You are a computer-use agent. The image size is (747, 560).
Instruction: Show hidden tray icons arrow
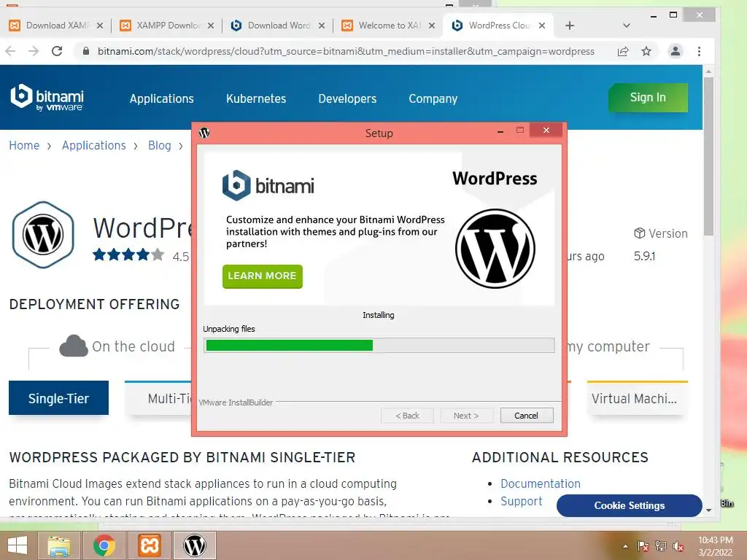[625, 546]
